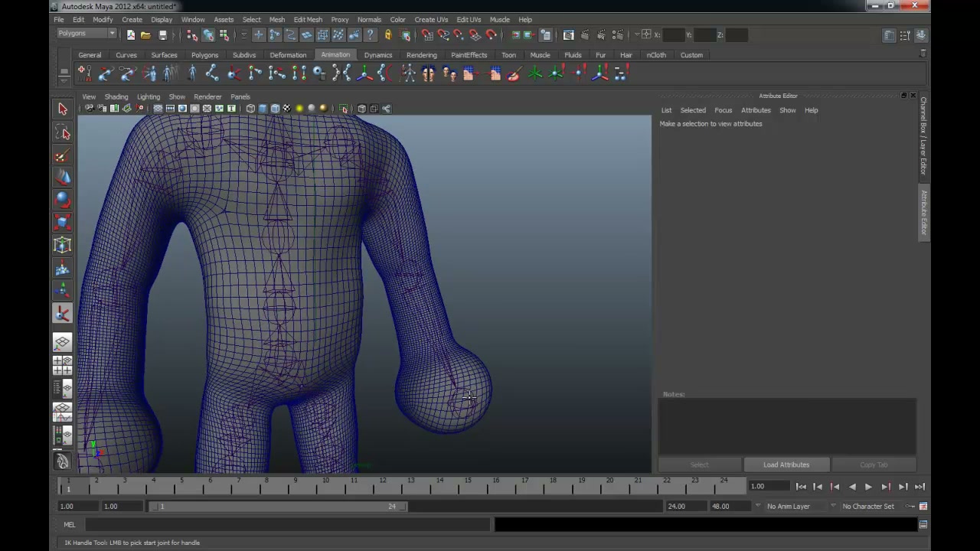The width and height of the screenshot is (980, 551).
Task: Select the Soft Modification tool
Action: pyautogui.click(x=63, y=268)
